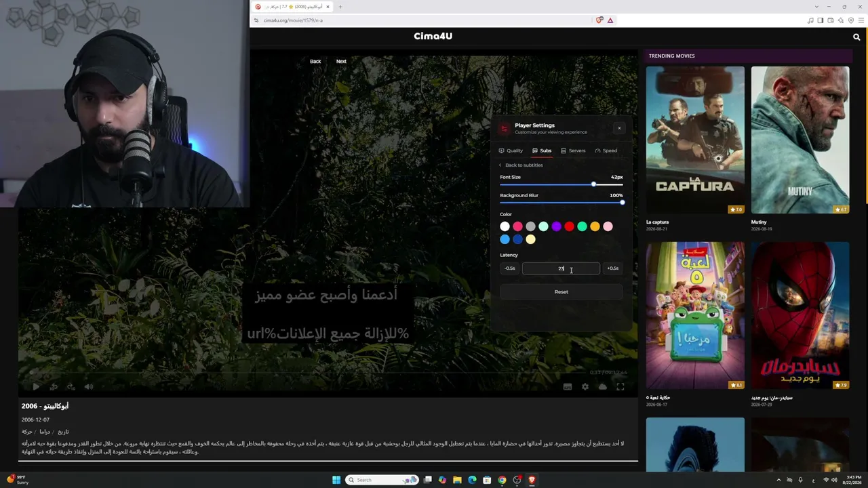
Task: Close the current browser tab
Action: (328, 7)
